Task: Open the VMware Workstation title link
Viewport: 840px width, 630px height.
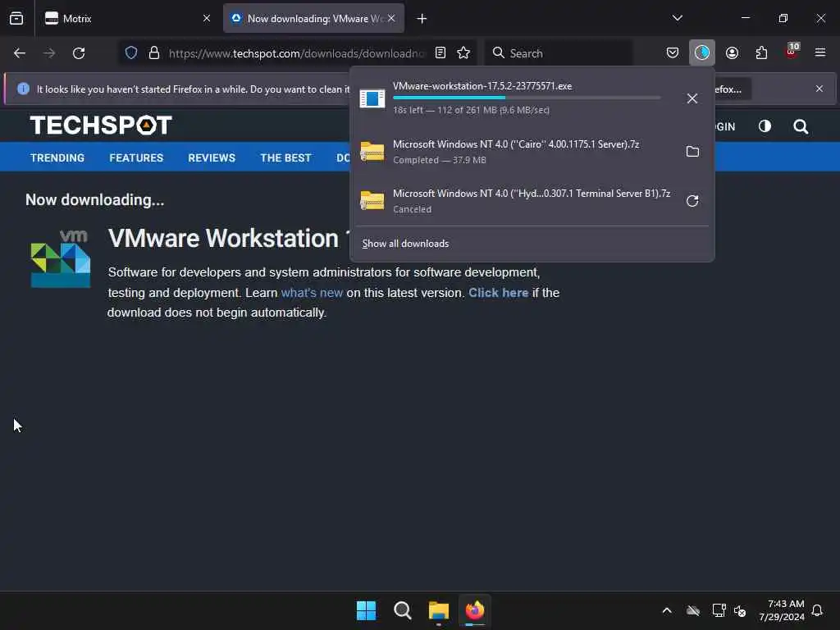Action: (229, 239)
